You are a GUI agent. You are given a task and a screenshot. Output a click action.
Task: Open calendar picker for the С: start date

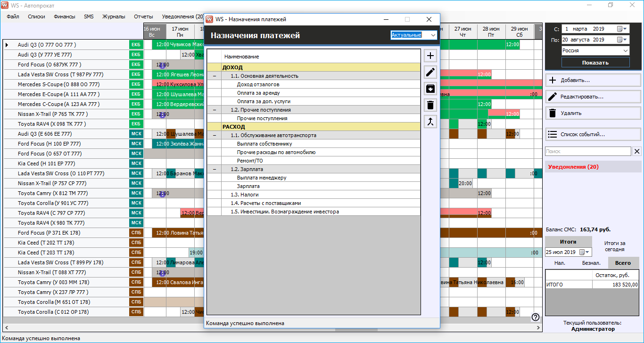(620, 29)
